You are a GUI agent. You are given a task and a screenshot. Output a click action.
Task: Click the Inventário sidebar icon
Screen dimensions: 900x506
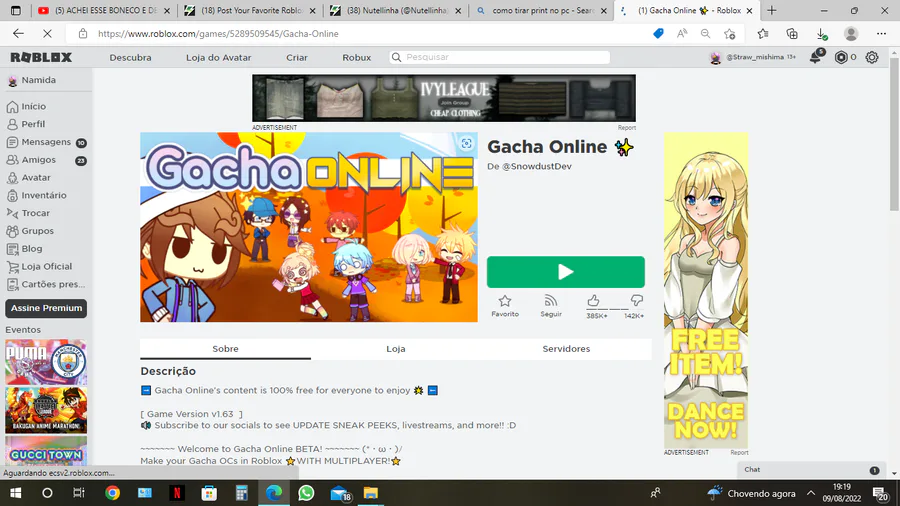[x=12, y=196]
